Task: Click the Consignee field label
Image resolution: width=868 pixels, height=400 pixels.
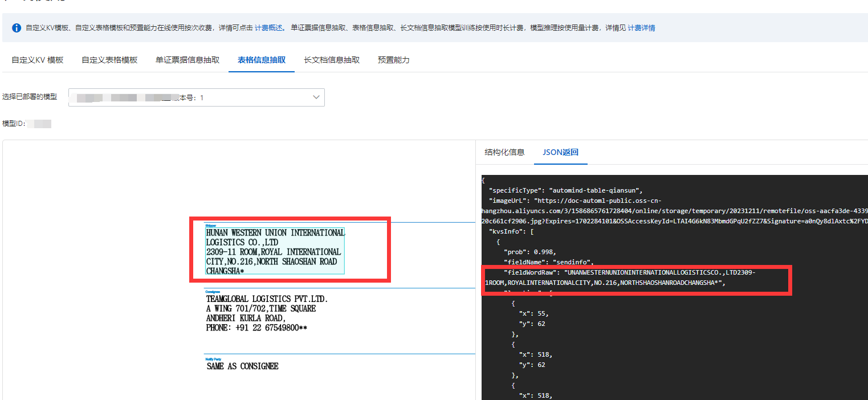Action: tap(212, 291)
